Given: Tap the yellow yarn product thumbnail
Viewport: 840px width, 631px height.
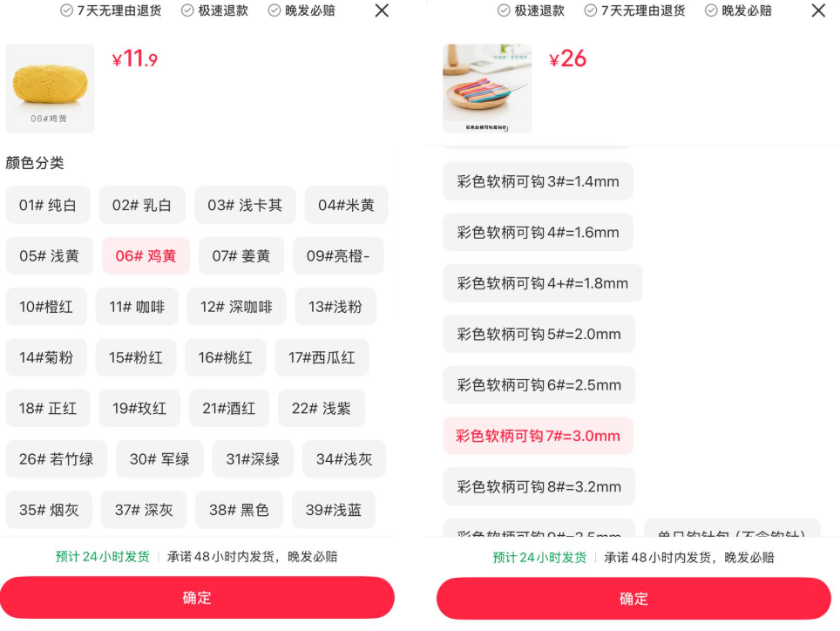Looking at the screenshot, I should click(50, 88).
